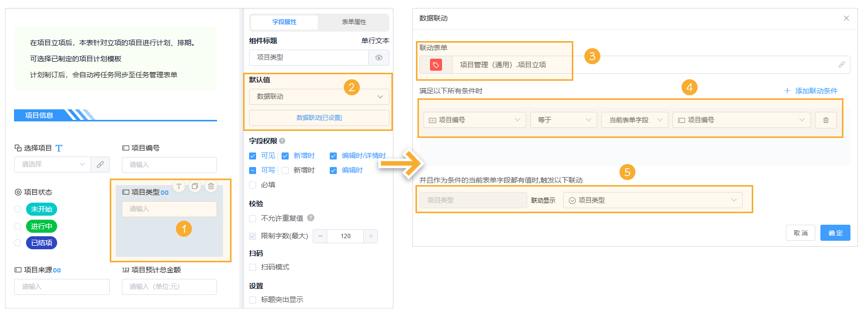The height and width of the screenshot is (317, 868).
Task: Click the T icon beside 选择项目 label
Action: pyautogui.click(x=59, y=148)
